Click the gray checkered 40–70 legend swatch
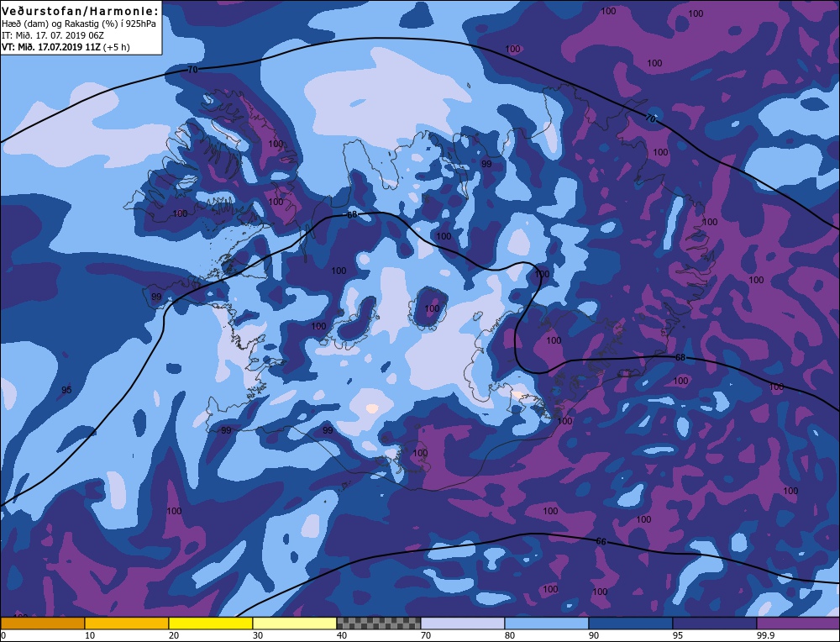 [379, 624]
